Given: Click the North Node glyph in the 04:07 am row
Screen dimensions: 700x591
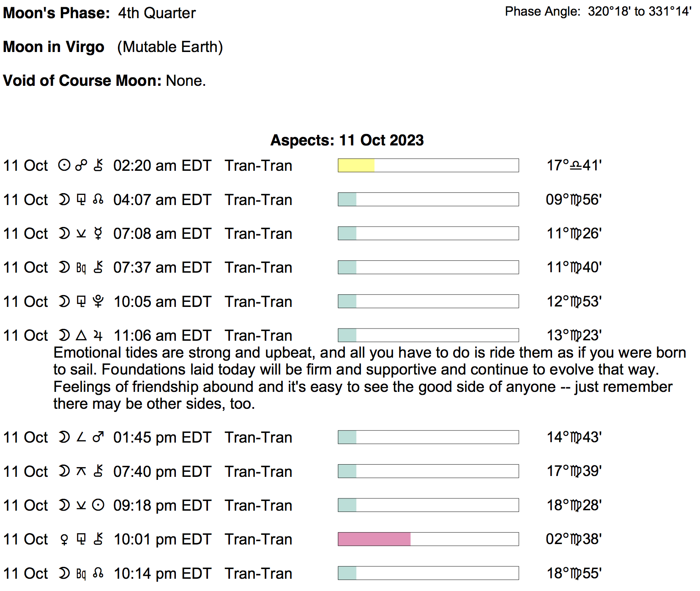Looking at the screenshot, I should [98, 200].
